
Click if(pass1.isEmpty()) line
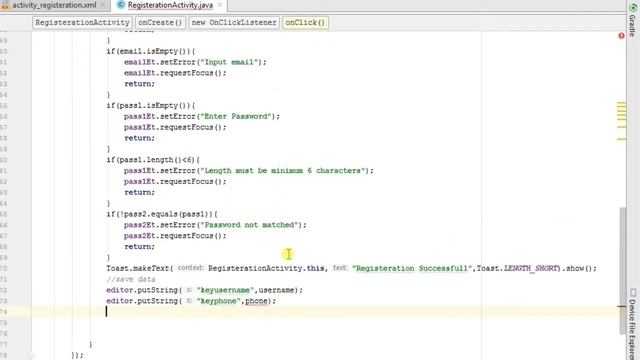151,105
